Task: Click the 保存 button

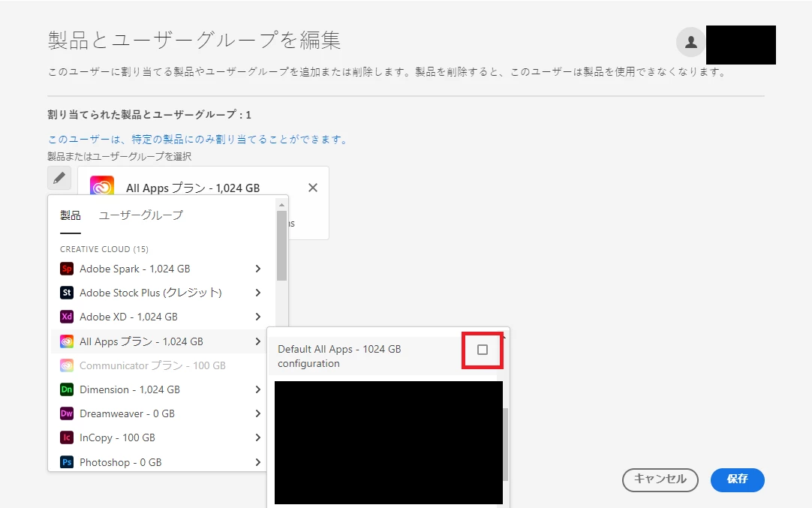Action: coord(738,479)
